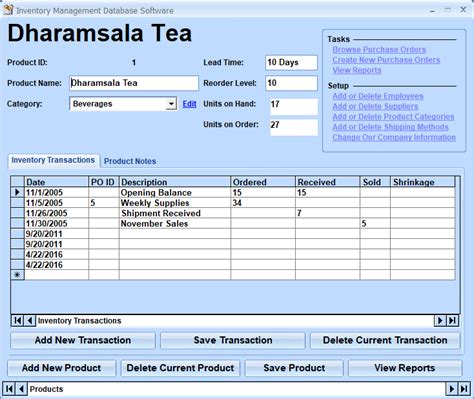Go to first record in Inventory Transactions navigator
474x399 pixels.
(17, 321)
